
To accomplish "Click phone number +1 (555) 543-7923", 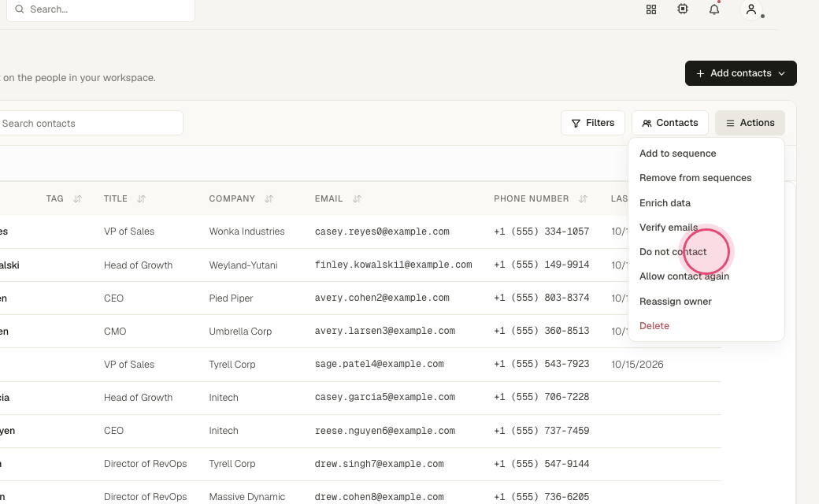I will tap(542, 364).
